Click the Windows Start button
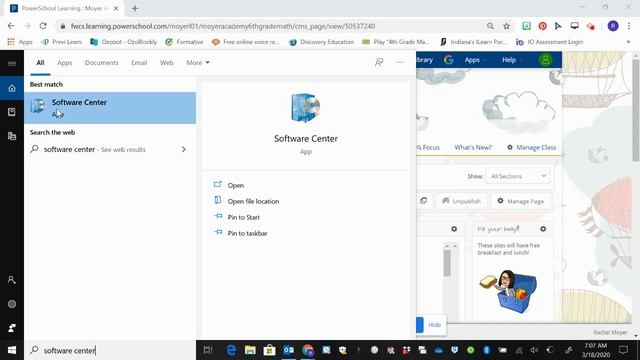The width and height of the screenshot is (640, 360). click(12, 350)
